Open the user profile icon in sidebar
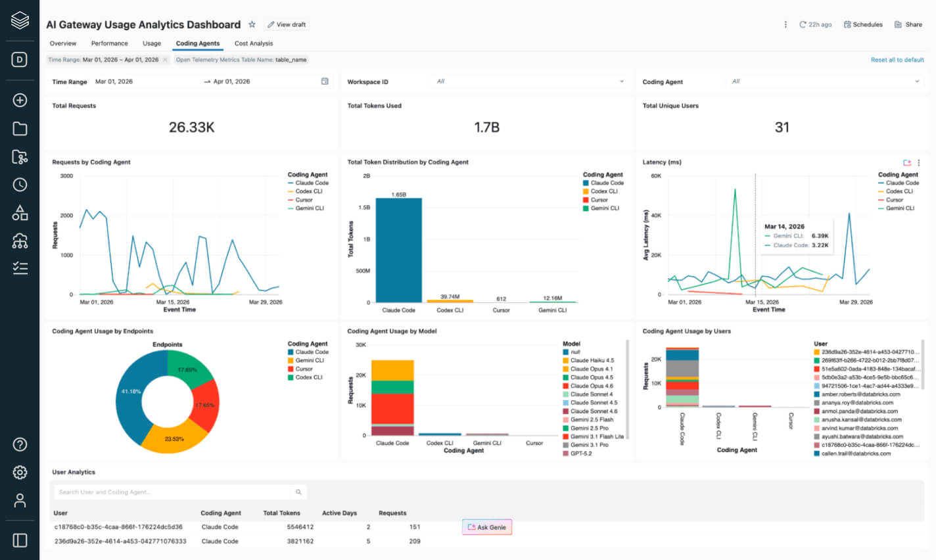 pos(20,501)
